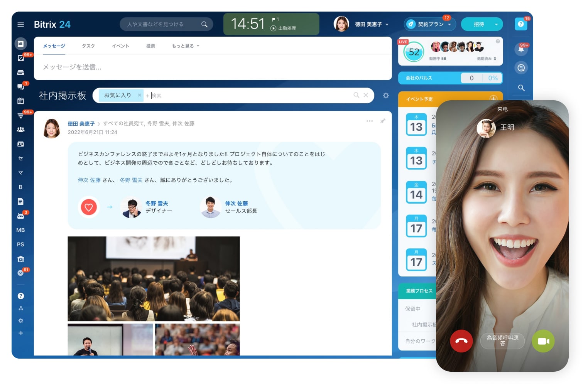The width and height of the screenshot is (588, 391).
Task: Open the chat sidebar icon with badge 1
Action: click(21, 87)
